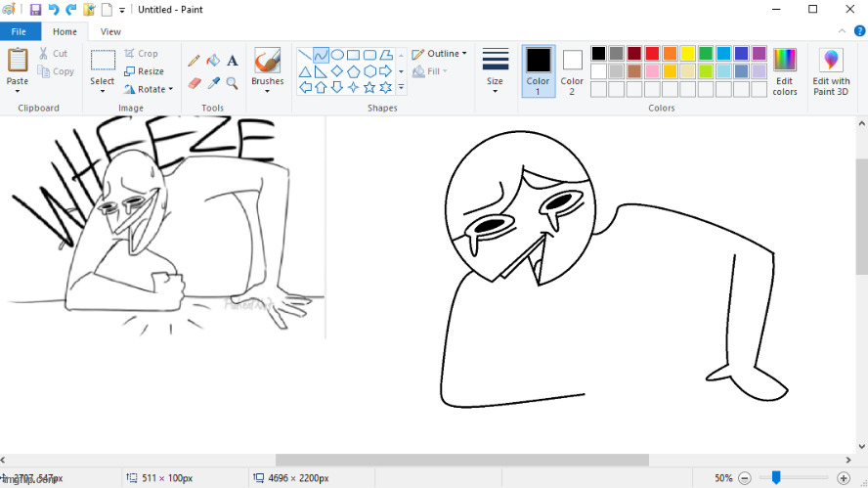Click the vertical scrollbar down arrow
Viewport: 868px width, 488px height.
point(862,447)
